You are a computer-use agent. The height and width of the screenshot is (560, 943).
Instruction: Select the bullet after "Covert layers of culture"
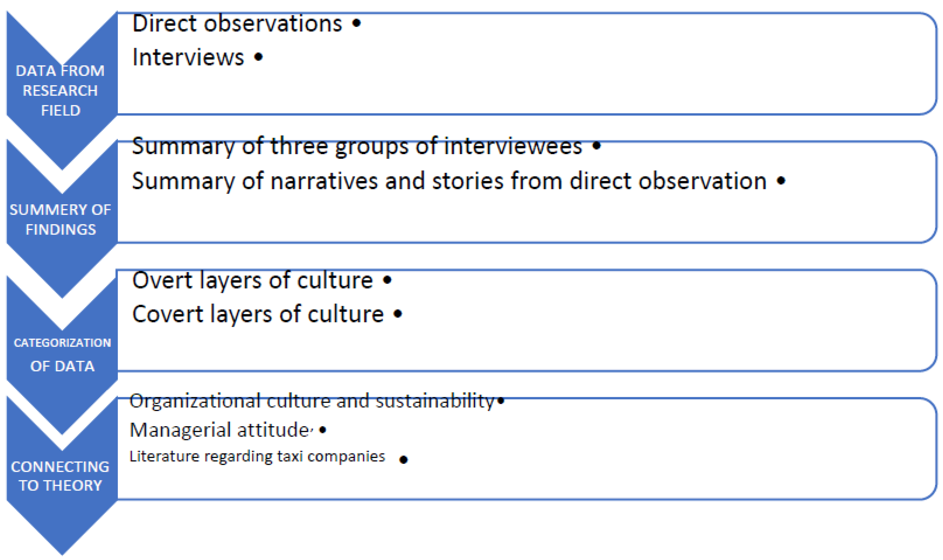pos(398,314)
